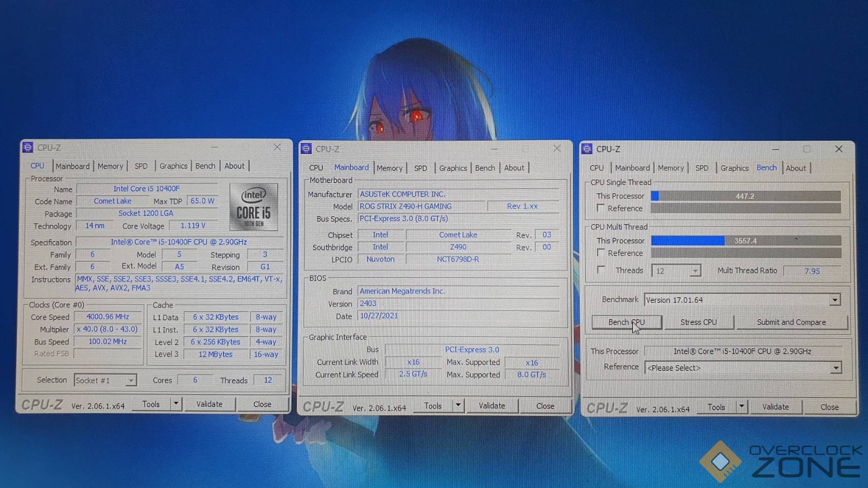Click the Intel Core i5 logo badge
Image resolution: width=868 pixels, height=488 pixels.
tap(253, 207)
